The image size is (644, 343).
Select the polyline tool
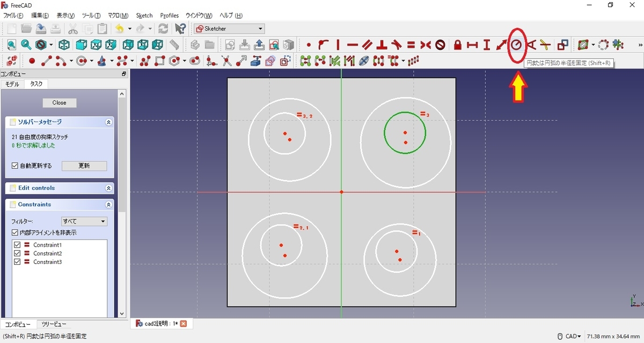tap(145, 61)
